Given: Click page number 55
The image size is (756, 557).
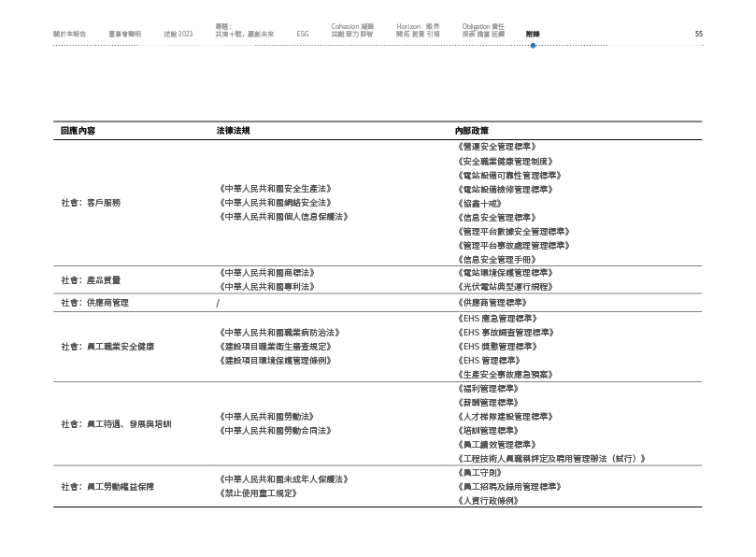Looking at the screenshot, I should point(698,34).
